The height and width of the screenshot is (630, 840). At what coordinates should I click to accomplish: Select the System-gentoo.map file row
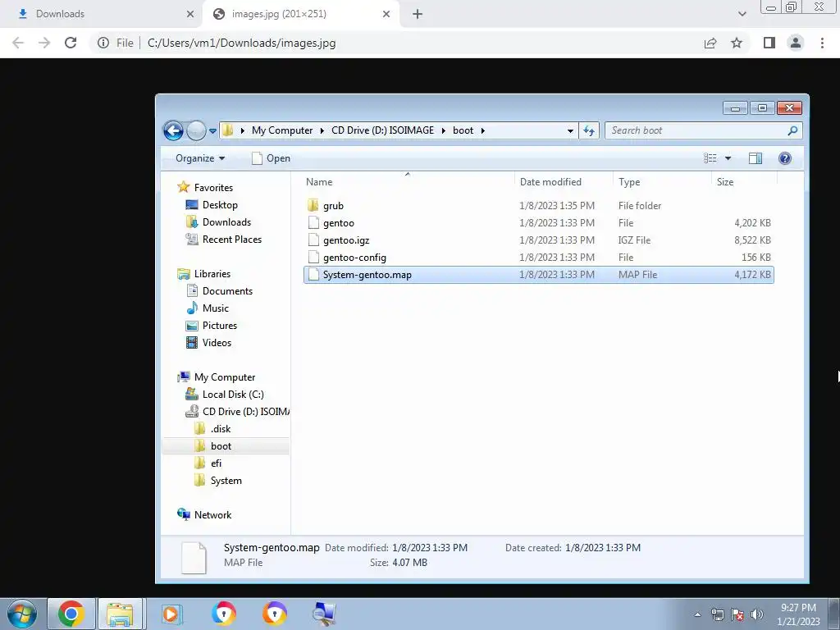click(538, 274)
